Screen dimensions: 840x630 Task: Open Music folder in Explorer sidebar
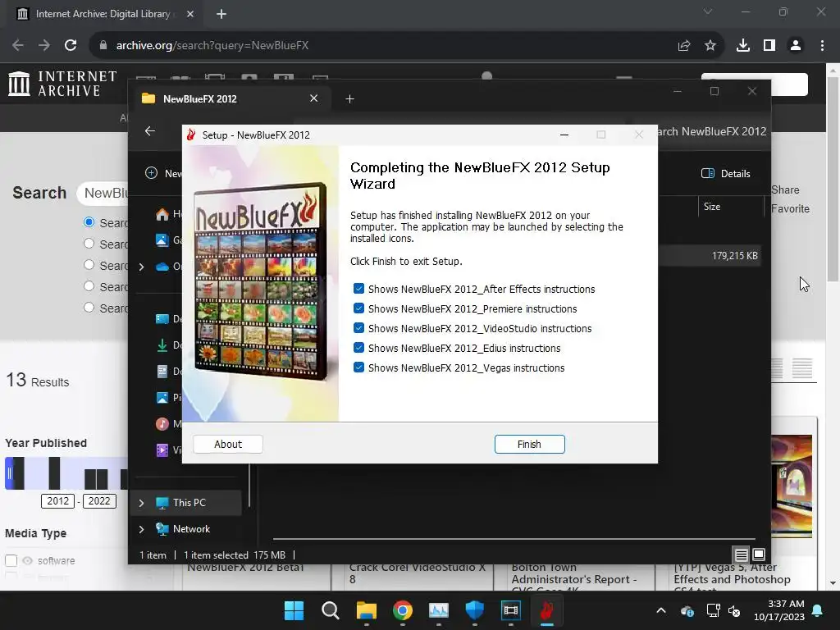pyautogui.click(x=162, y=424)
